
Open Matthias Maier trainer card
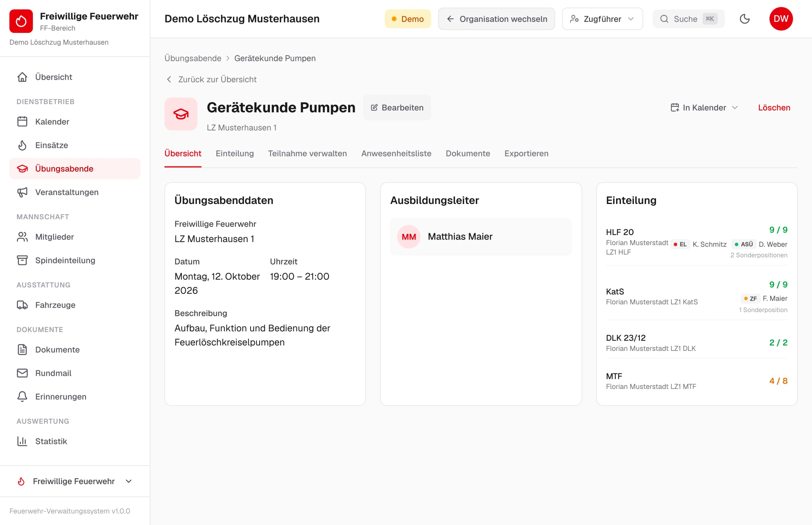coord(481,237)
